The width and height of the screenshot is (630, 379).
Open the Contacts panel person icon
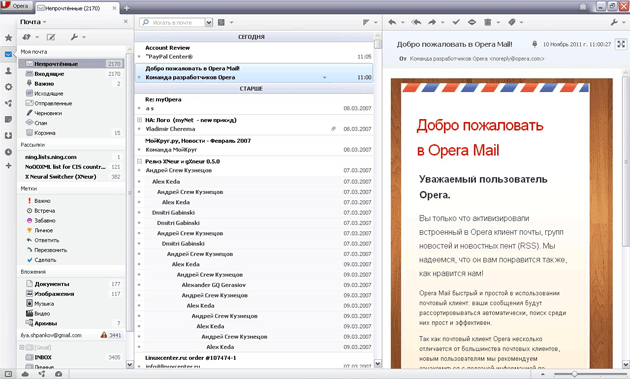click(8, 71)
